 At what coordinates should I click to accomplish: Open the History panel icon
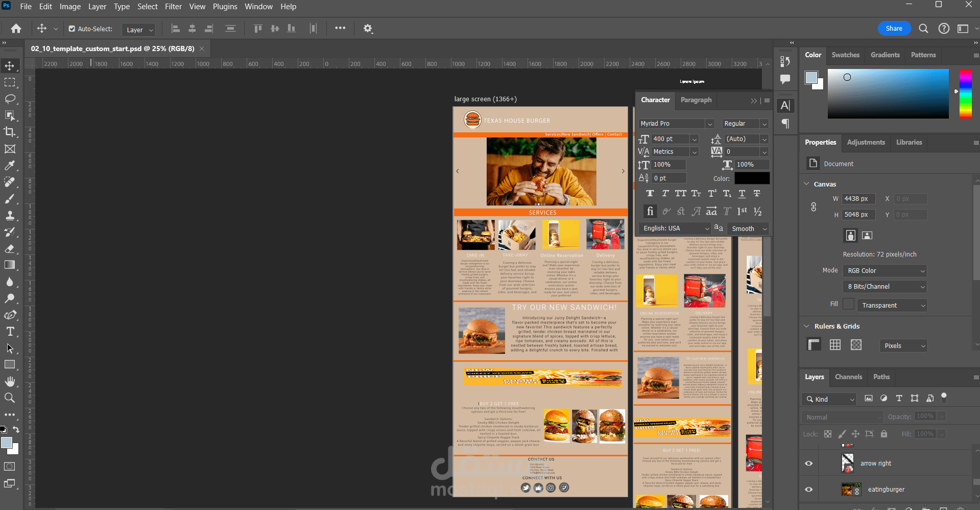coord(785,61)
